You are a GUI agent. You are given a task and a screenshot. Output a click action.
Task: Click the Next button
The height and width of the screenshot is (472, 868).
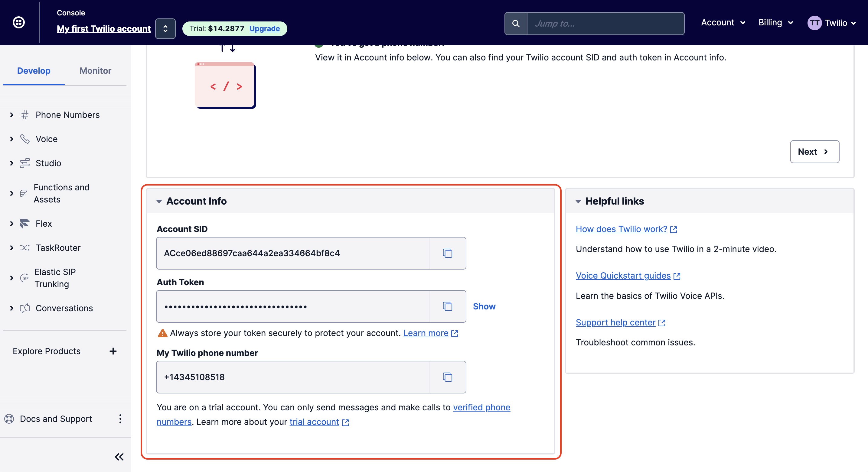(x=814, y=152)
